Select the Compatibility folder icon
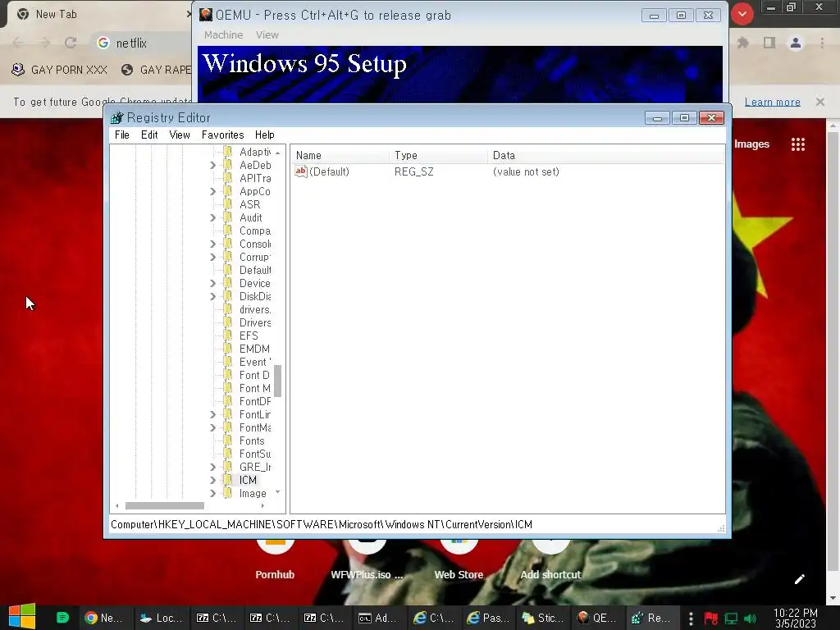This screenshot has width=840, height=630. click(228, 231)
